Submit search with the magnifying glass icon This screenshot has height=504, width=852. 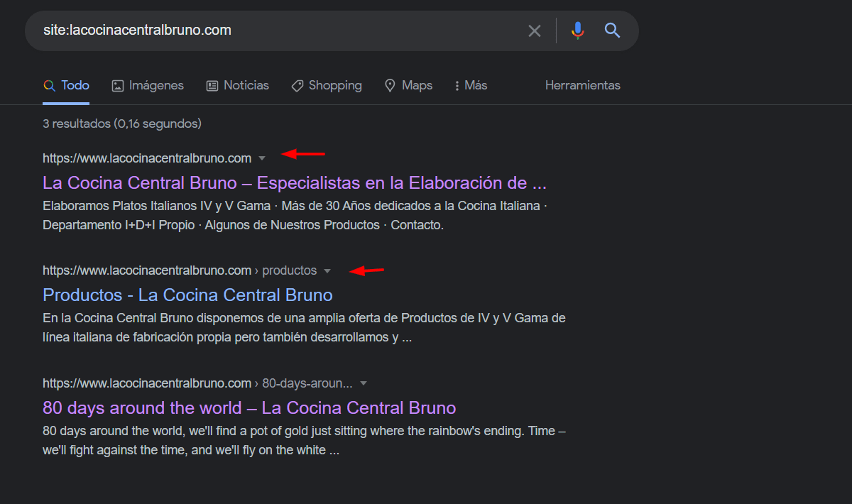tap(613, 31)
